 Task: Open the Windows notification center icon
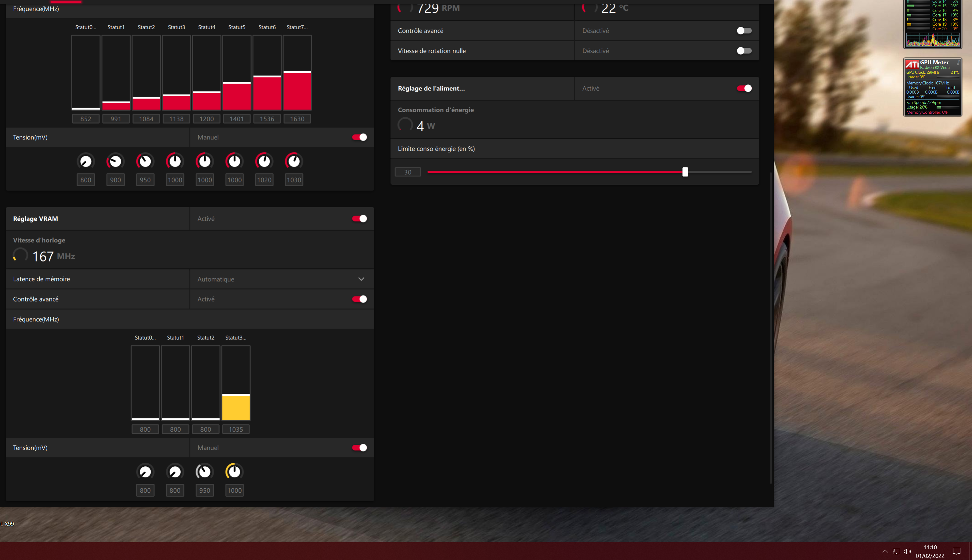[957, 551]
